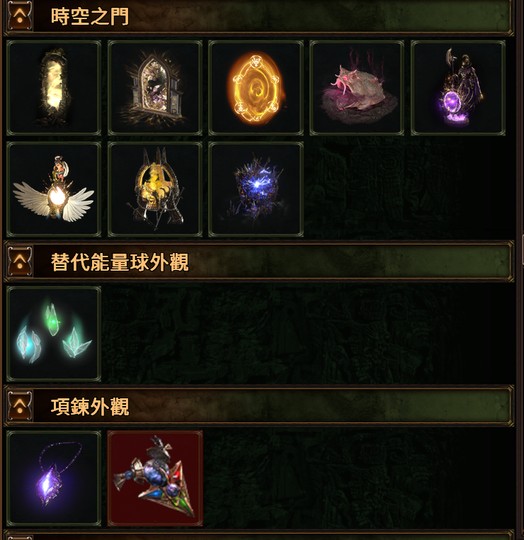
Task: Collapse the 替代能量球外觀 section arrow
Action: [20, 262]
